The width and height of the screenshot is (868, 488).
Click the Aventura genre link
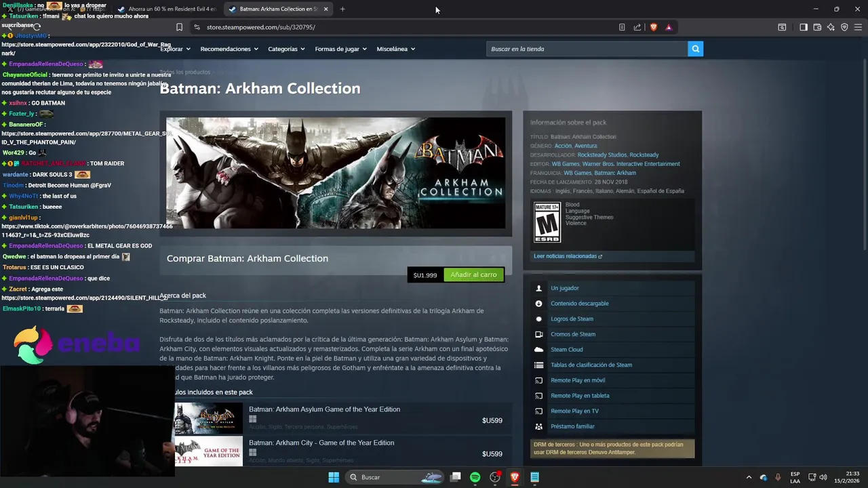[586, 146]
